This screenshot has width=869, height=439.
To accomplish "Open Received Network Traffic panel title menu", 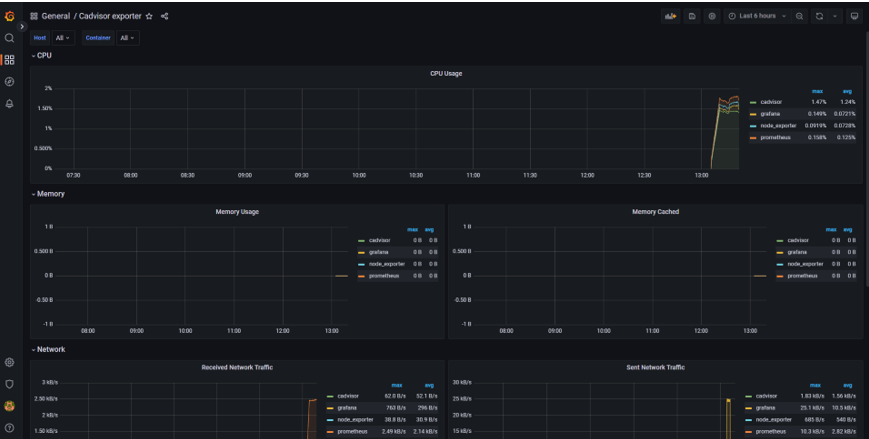I will coord(237,367).
